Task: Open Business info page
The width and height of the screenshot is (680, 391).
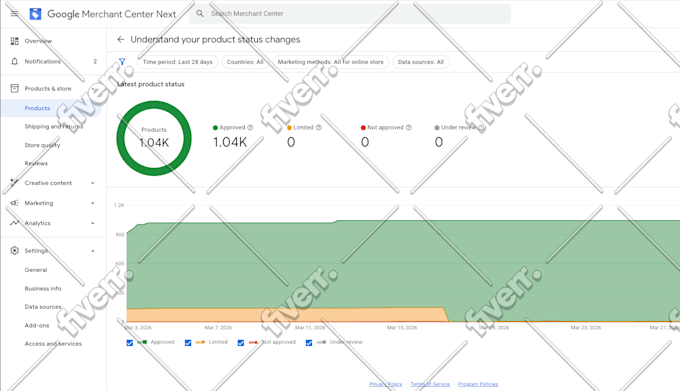Action: coord(43,288)
